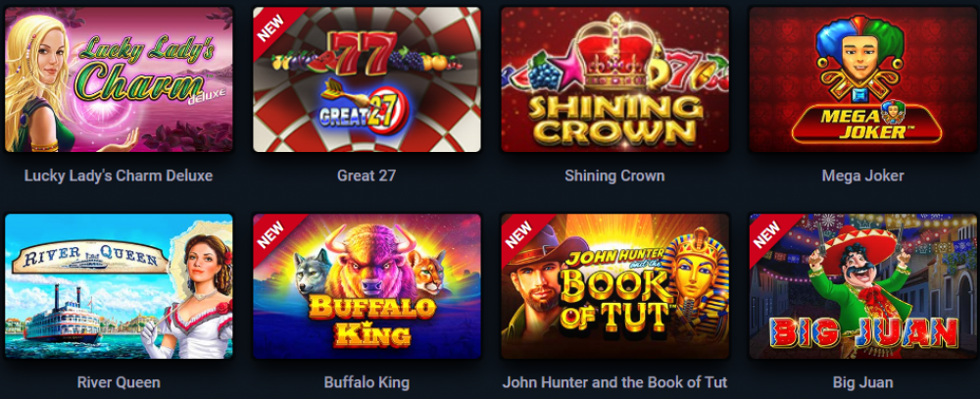Click John Hunter and the Book of Tut label
This screenshot has width=980, height=399.
pos(615,382)
